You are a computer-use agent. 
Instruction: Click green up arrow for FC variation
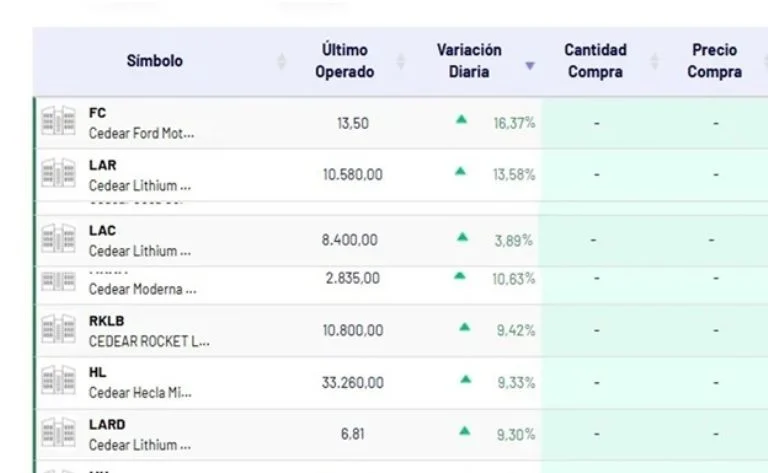point(461,119)
